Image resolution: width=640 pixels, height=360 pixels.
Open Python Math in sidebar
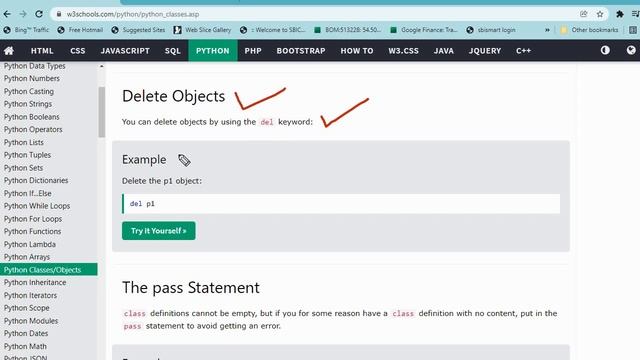click(25, 347)
